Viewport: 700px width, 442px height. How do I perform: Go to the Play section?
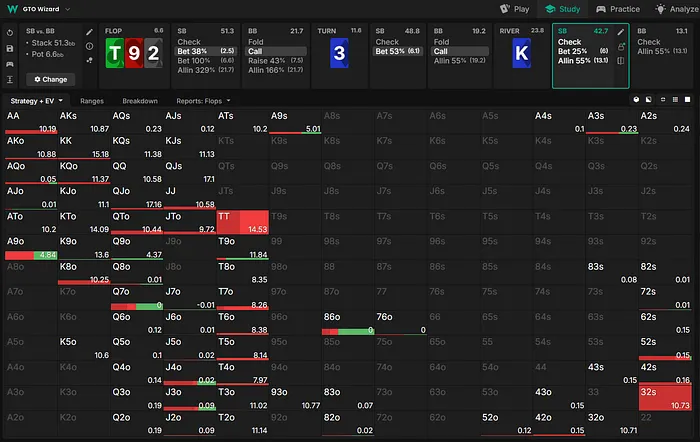(x=514, y=9)
